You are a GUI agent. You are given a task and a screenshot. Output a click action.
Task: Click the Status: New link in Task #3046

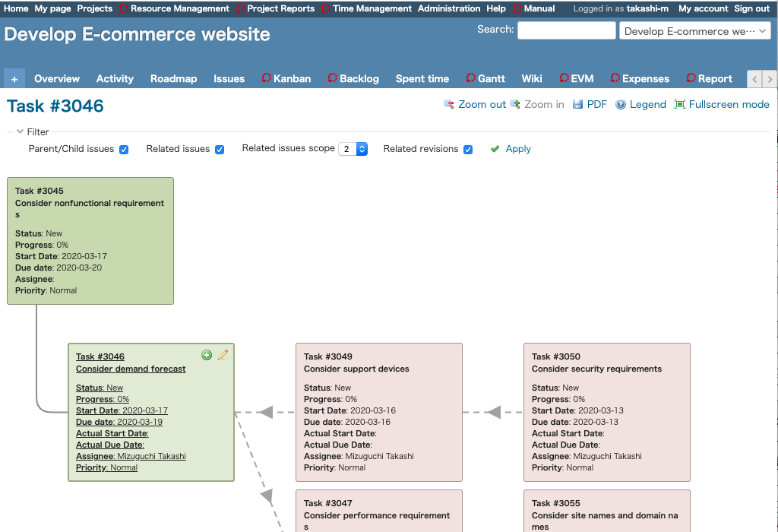100,388
